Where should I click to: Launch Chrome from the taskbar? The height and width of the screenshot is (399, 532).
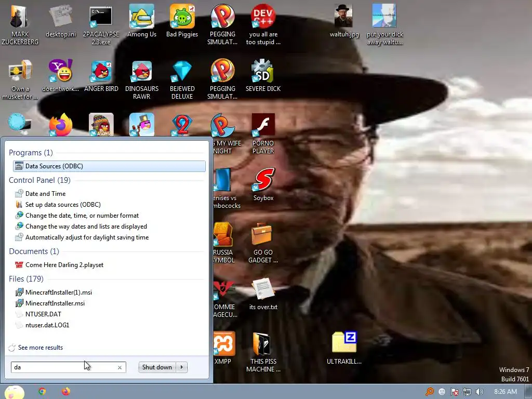[x=42, y=392]
